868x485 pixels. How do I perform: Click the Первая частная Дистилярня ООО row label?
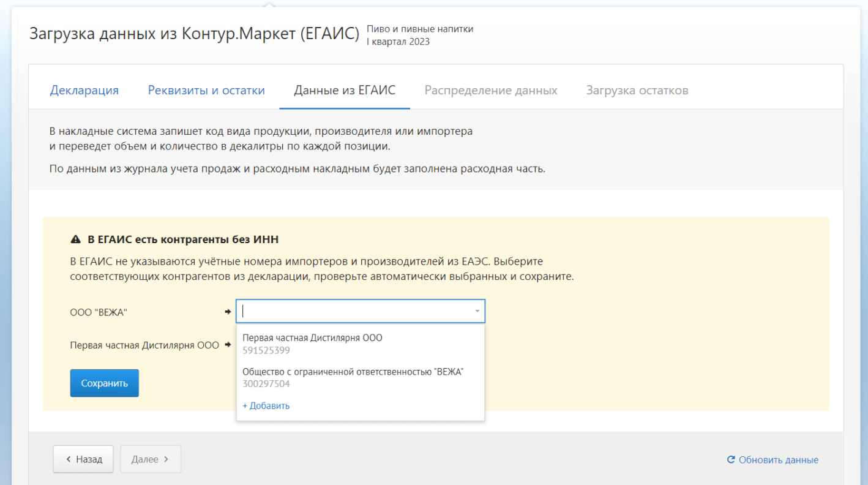[x=144, y=345]
